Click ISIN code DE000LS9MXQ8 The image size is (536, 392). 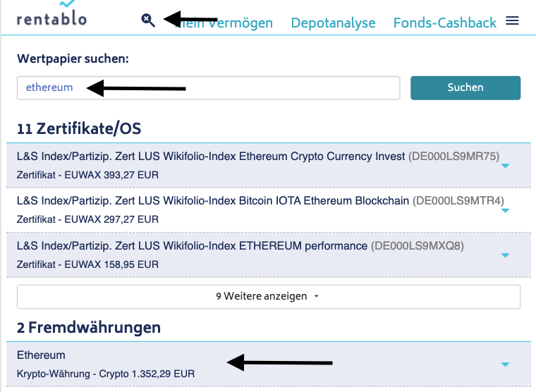pyautogui.click(x=417, y=246)
